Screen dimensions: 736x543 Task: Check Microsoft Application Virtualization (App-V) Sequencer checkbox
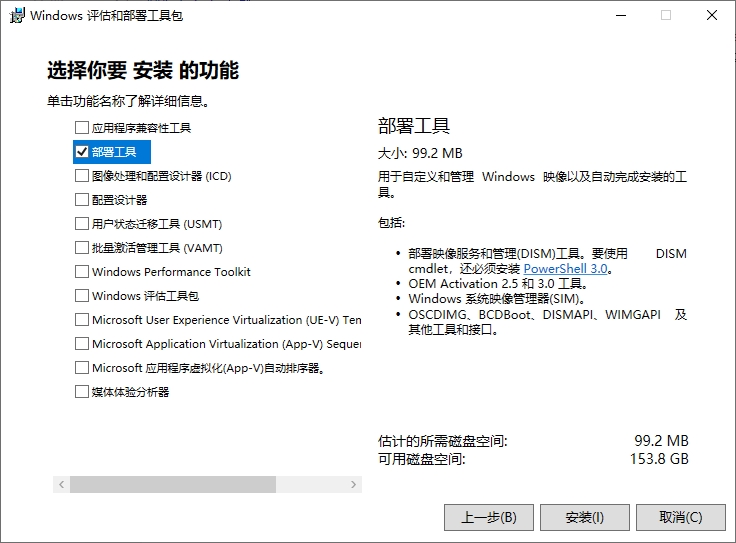82,344
